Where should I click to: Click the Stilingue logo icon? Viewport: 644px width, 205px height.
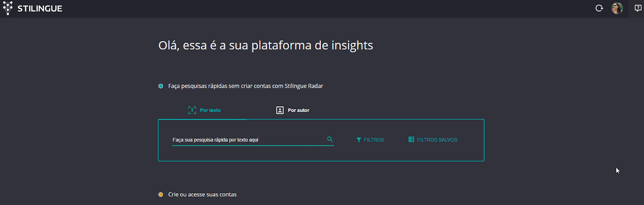click(8, 8)
